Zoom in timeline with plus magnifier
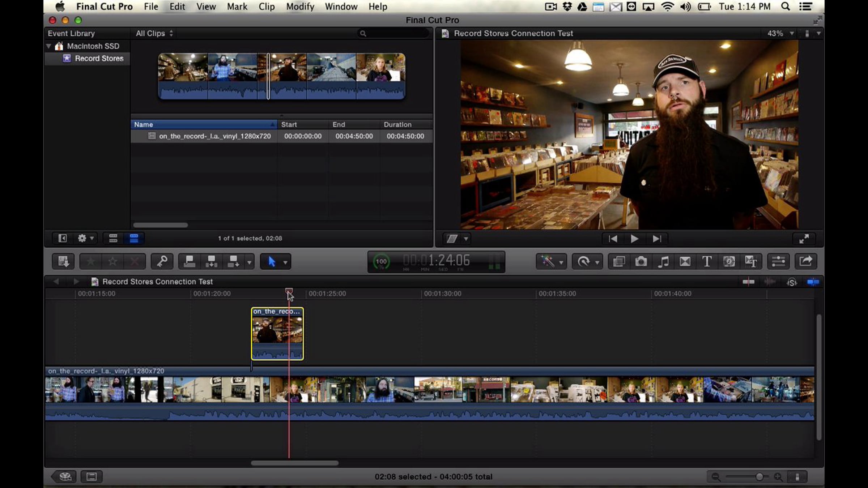Viewport: 868px width, 488px height. (778, 477)
